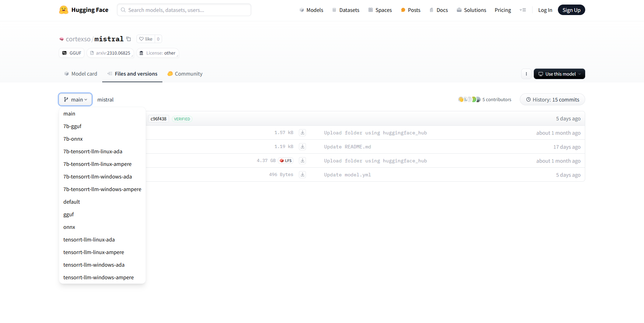Copy model name with copy icon

click(128, 39)
